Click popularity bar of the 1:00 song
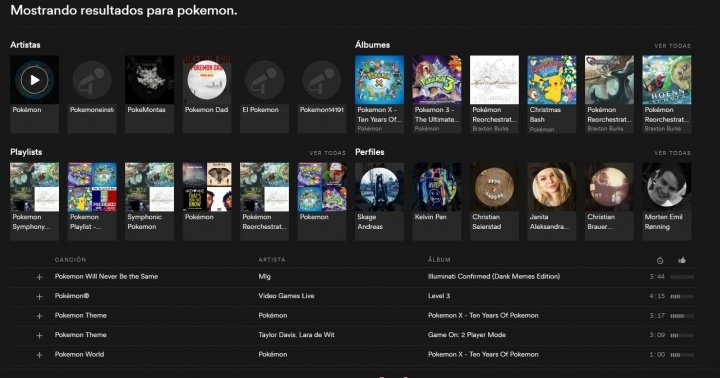720x378 pixels. point(682,355)
